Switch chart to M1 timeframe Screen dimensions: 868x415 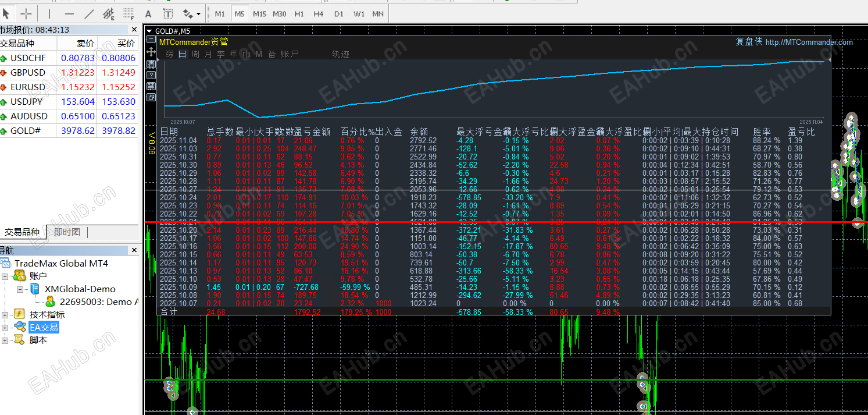click(220, 13)
